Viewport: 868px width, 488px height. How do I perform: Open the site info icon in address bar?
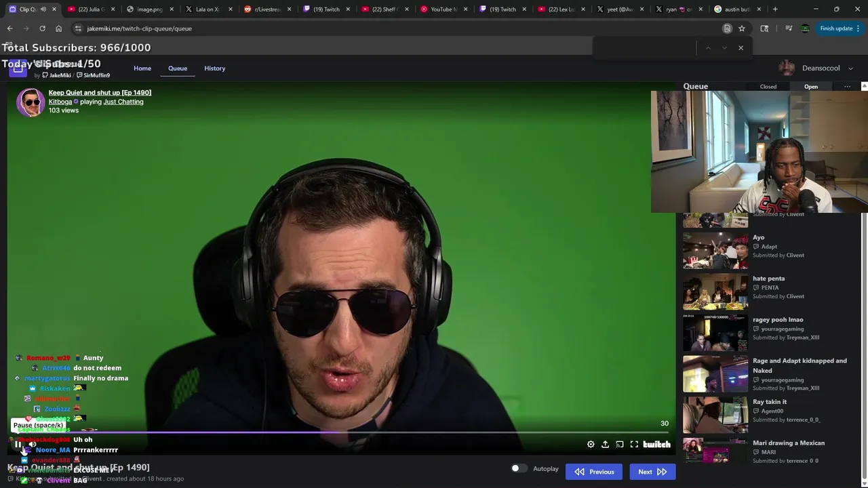pyautogui.click(x=78, y=28)
